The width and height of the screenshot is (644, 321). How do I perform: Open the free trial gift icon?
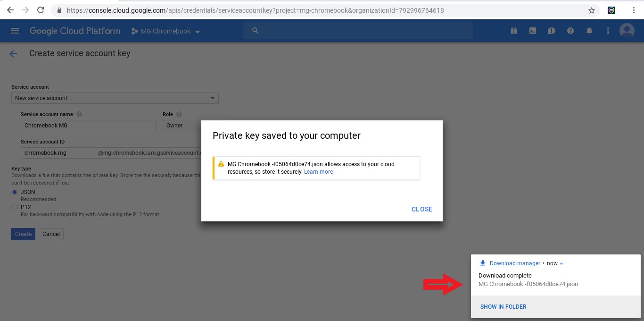point(513,31)
